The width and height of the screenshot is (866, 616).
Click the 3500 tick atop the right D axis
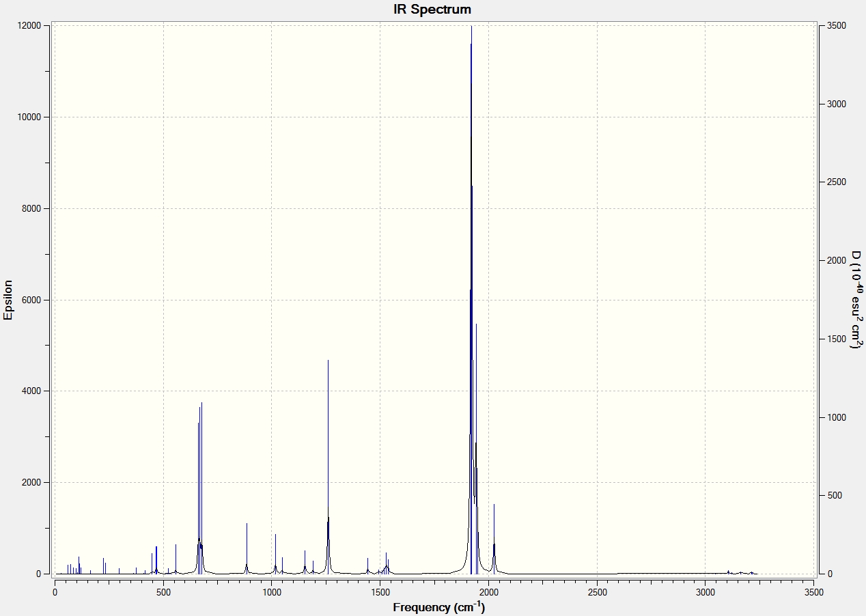click(x=837, y=26)
